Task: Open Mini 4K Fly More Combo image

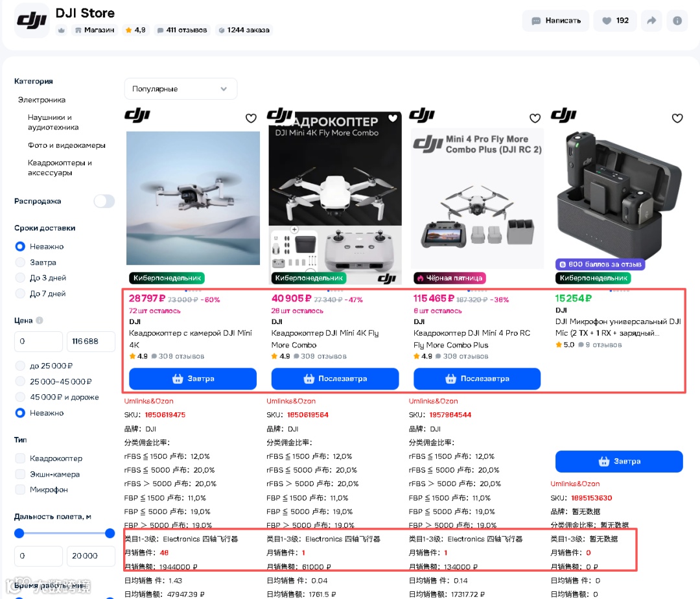Action: pyautogui.click(x=335, y=198)
